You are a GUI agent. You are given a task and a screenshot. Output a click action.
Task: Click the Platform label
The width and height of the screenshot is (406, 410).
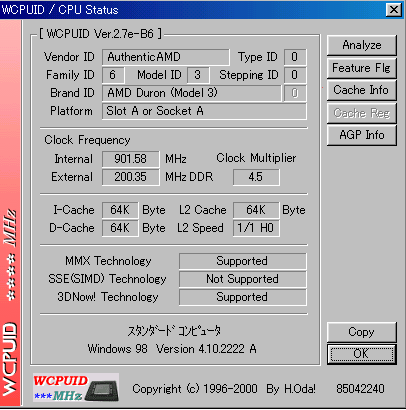[x=71, y=111]
